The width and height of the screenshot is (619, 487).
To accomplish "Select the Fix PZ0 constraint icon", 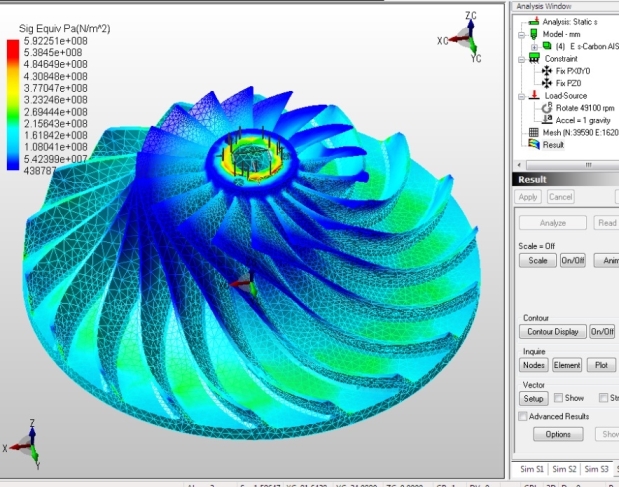I will pyautogui.click(x=546, y=83).
